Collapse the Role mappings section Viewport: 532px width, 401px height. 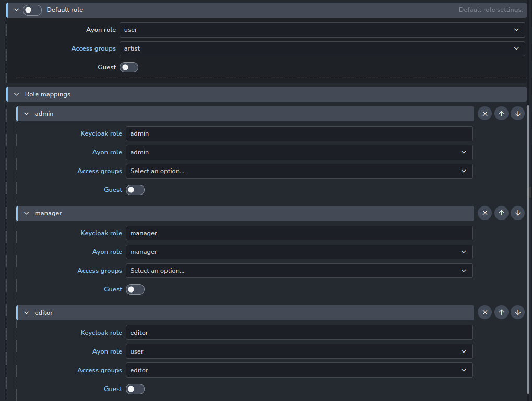16,94
